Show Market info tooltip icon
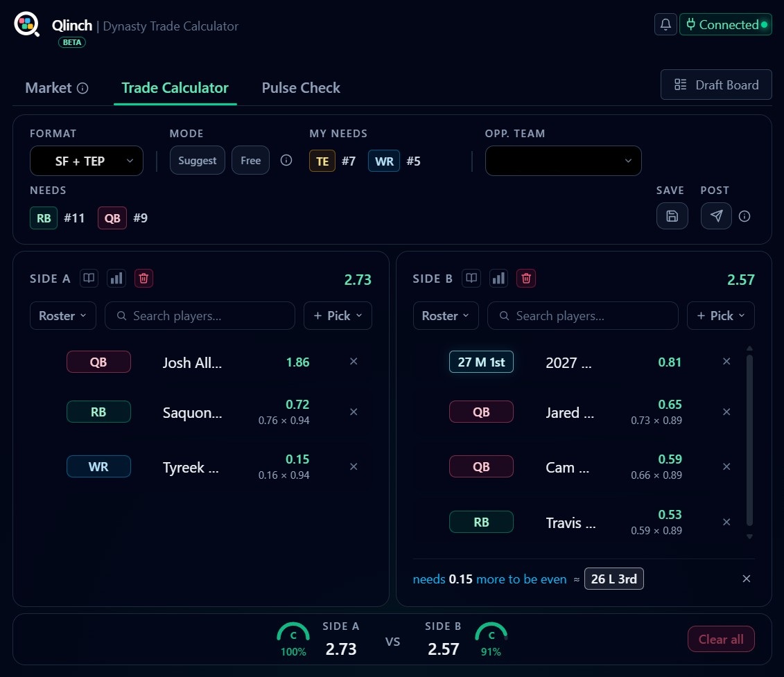Screen dimensions: 784x677 pos(82,89)
